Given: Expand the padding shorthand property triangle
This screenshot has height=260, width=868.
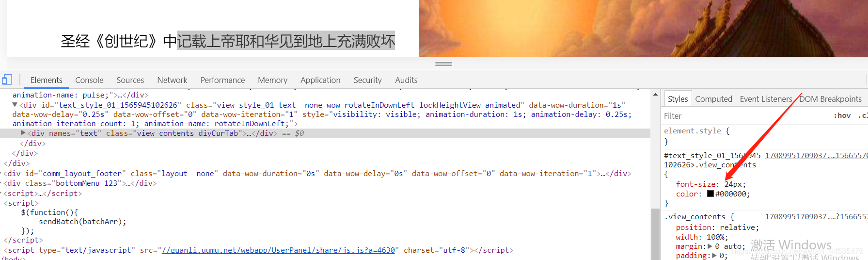Looking at the screenshot, I should tap(714, 256).
